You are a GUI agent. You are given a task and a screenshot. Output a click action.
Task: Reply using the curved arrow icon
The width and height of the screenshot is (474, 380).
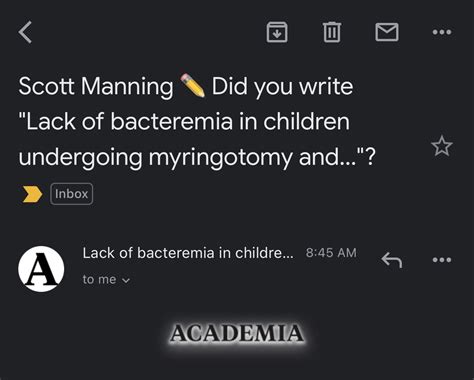[392, 260]
